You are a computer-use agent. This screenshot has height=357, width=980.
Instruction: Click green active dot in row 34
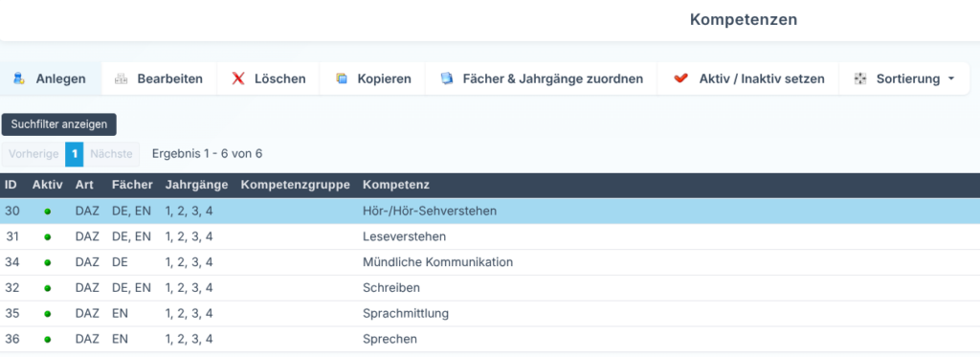(48, 263)
